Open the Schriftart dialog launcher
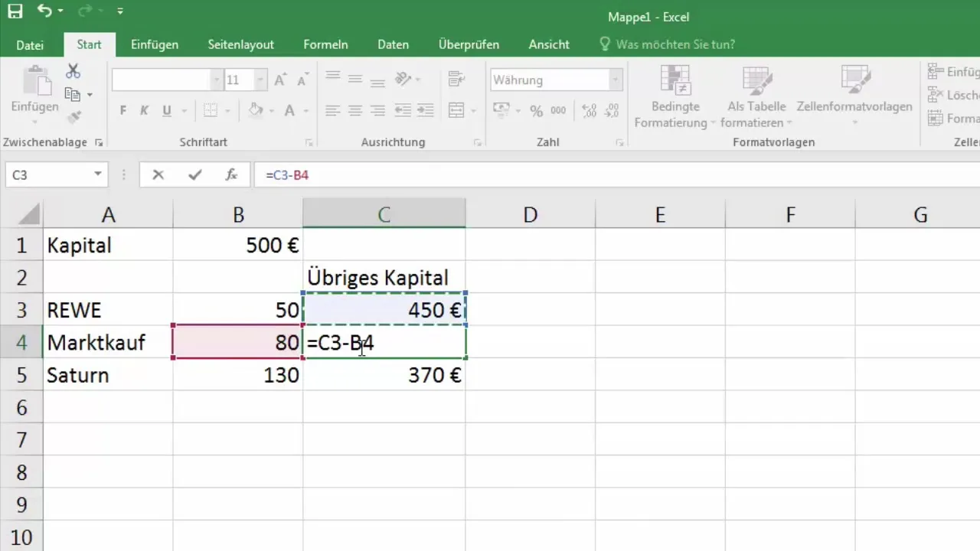 [x=309, y=143]
